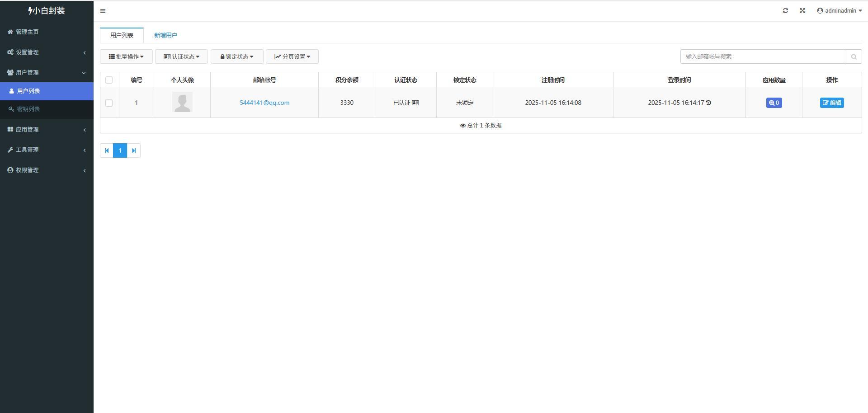Tick the select-all header checkbox
The image size is (868, 413).
(x=109, y=80)
